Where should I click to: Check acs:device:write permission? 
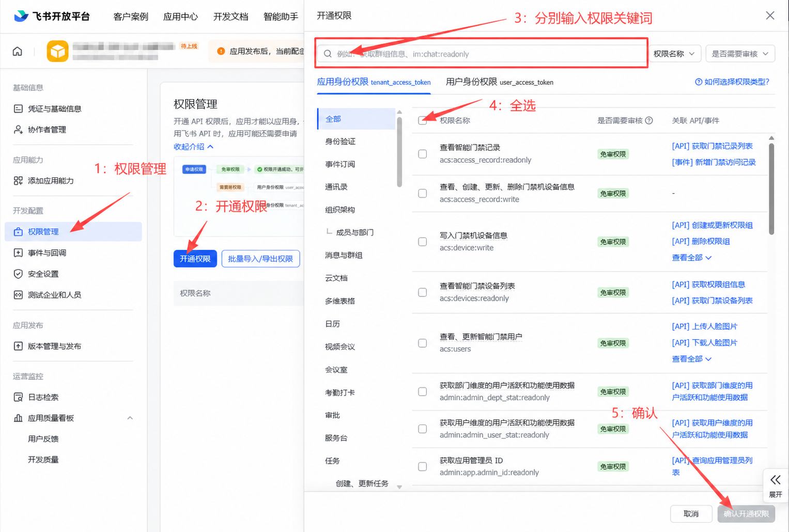pos(422,242)
